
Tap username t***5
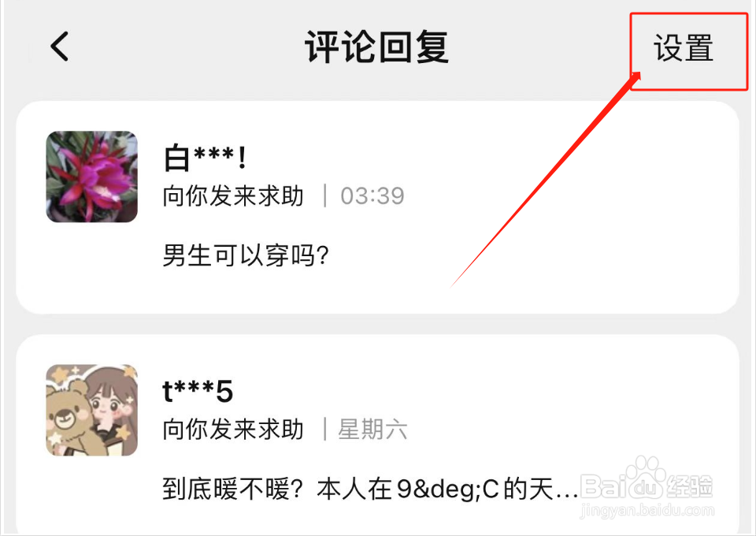198,391
